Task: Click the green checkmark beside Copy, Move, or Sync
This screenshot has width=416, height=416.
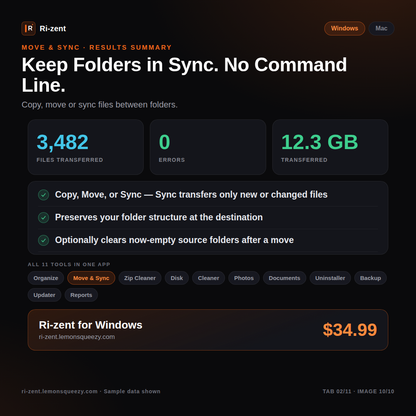Action: (x=44, y=195)
